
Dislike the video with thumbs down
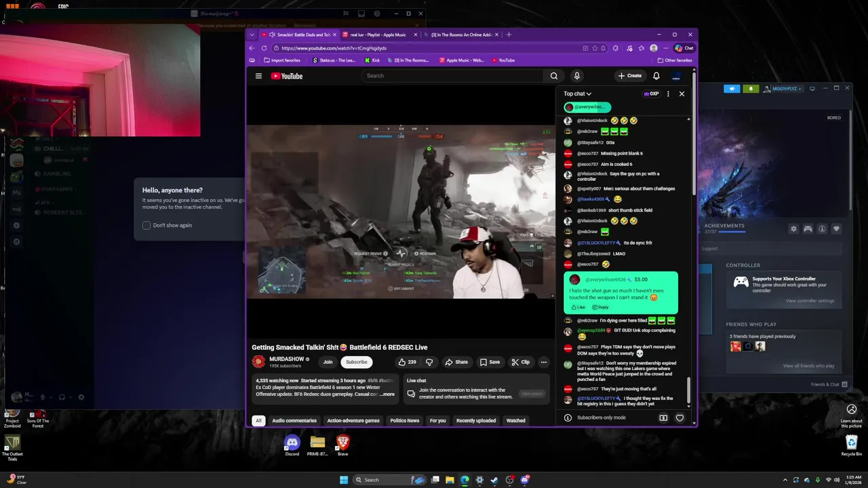click(429, 362)
